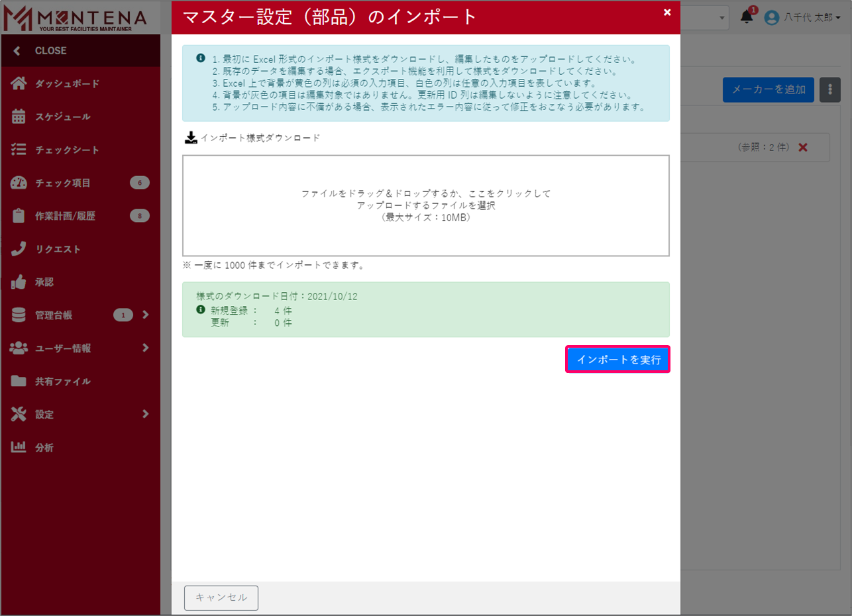852x616 pixels.
Task: Click the shared files folder icon
Action: (19, 382)
